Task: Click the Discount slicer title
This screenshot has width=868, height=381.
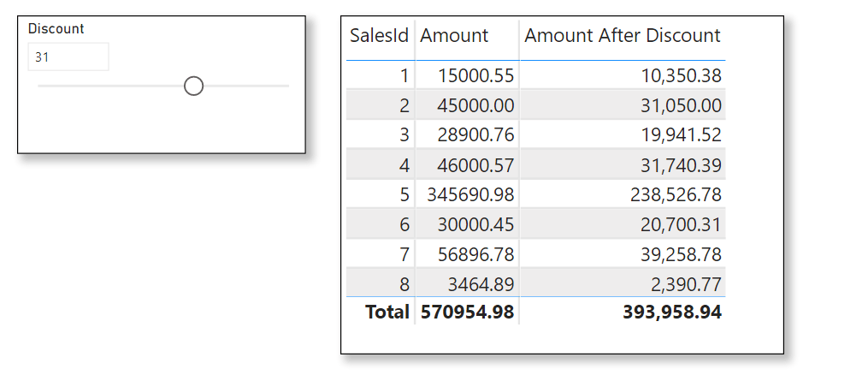Action: click(x=56, y=28)
